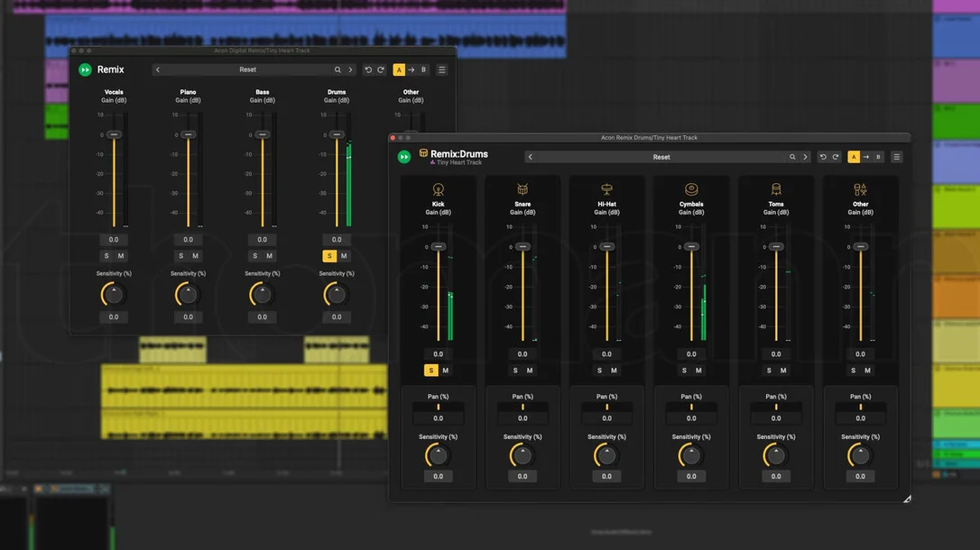This screenshot has width=980, height=550.
Task: Go to previous preset in Remix:Drums
Action: pos(530,157)
